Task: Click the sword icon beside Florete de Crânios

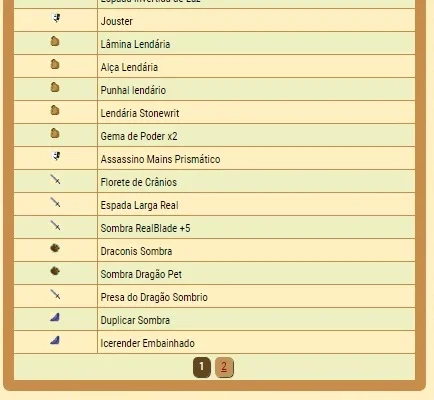Action: click(55, 179)
